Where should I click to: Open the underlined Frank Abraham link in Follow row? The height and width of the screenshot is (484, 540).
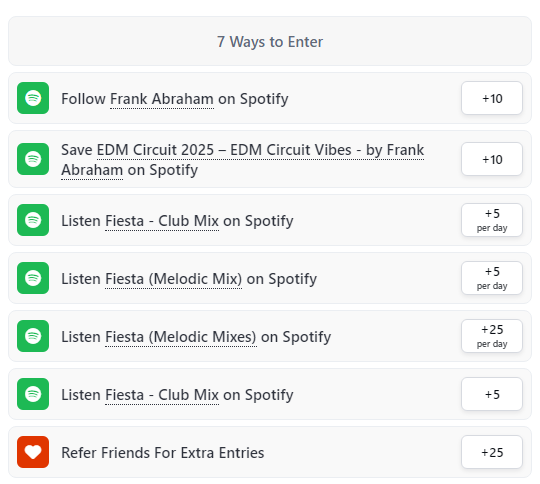click(x=162, y=99)
